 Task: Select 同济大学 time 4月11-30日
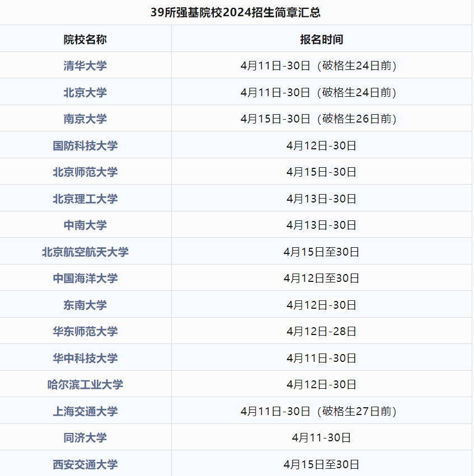coord(322,437)
